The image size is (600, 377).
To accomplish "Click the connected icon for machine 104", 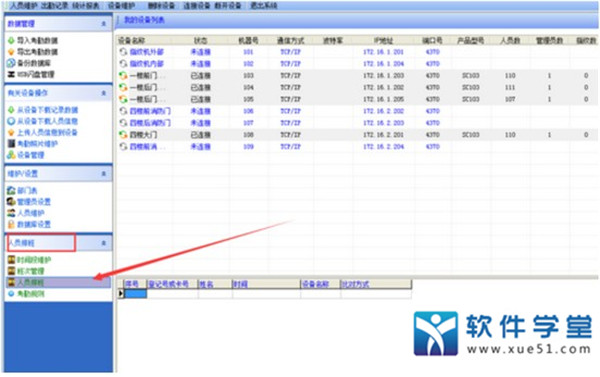I will pyautogui.click(x=123, y=87).
